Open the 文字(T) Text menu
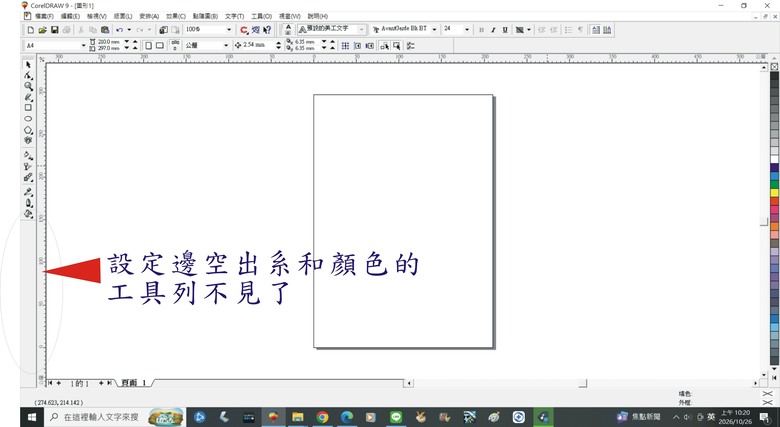The image size is (780, 427). point(234,16)
